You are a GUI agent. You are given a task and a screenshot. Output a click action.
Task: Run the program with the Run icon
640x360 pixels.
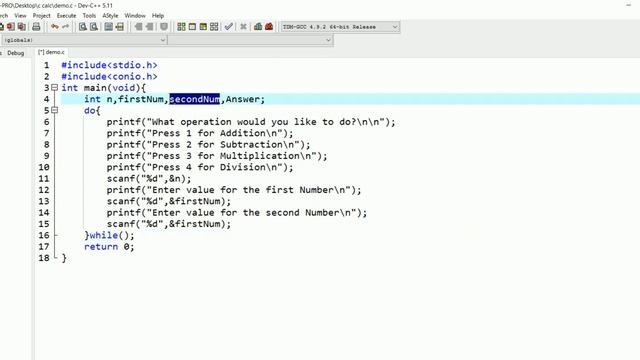point(192,27)
